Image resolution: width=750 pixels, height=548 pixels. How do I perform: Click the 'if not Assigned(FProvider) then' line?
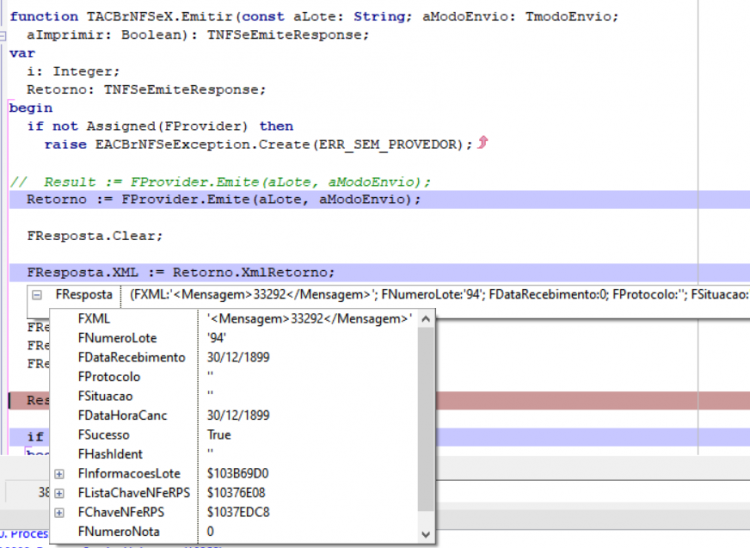tap(160, 126)
